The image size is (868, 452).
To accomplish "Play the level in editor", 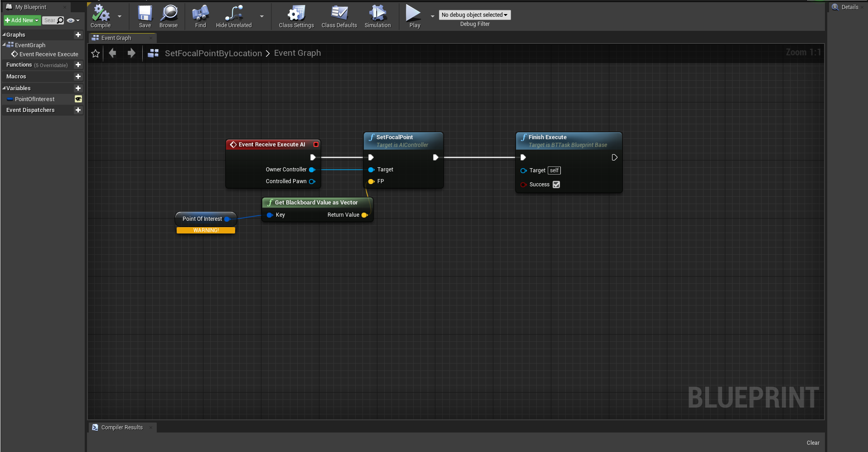I will (x=414, y=16).
